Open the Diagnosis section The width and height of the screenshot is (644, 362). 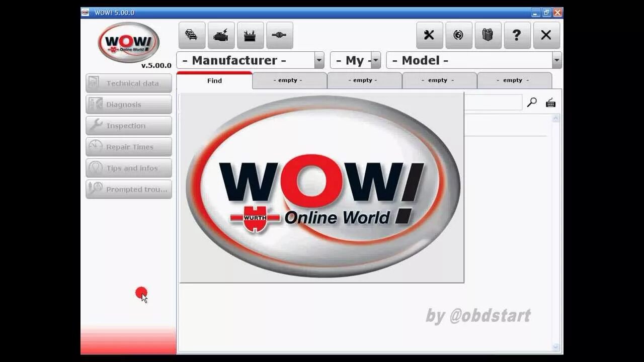(129, 105)
